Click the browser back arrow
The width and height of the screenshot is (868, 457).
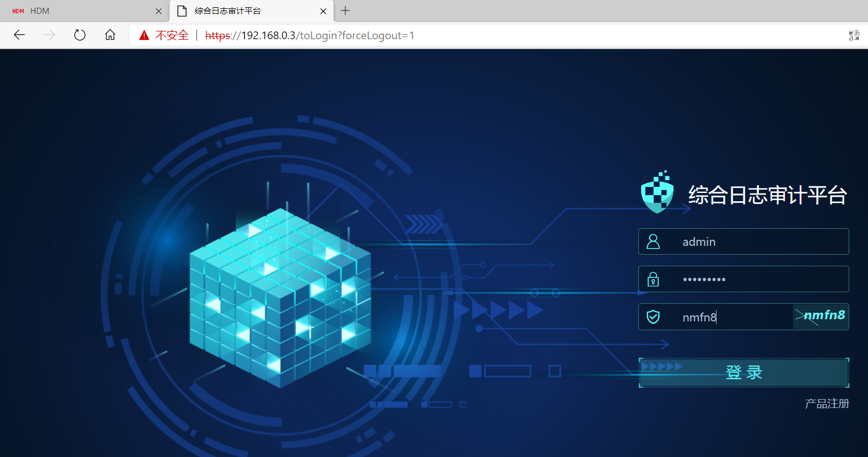pos(19,35)
